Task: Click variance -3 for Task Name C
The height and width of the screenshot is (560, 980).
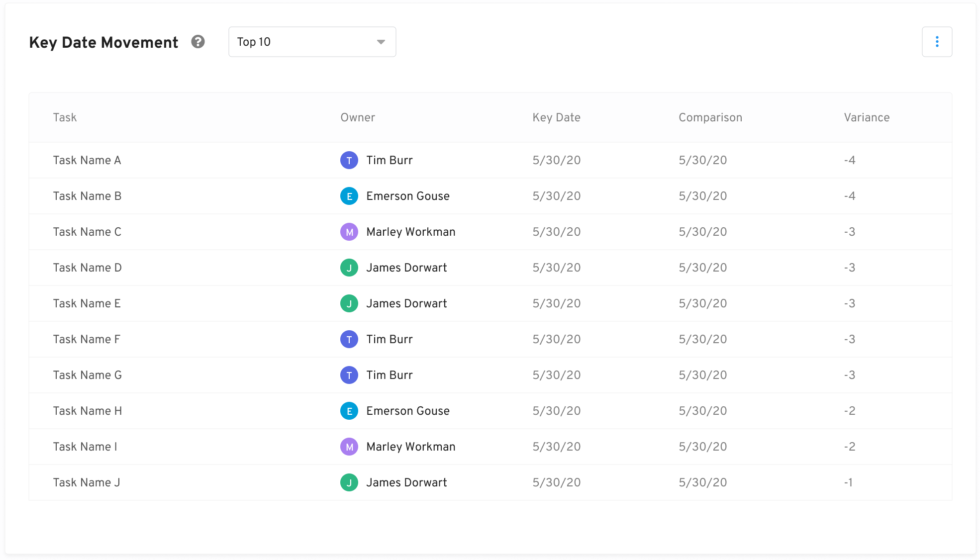Action: point(850,232)
